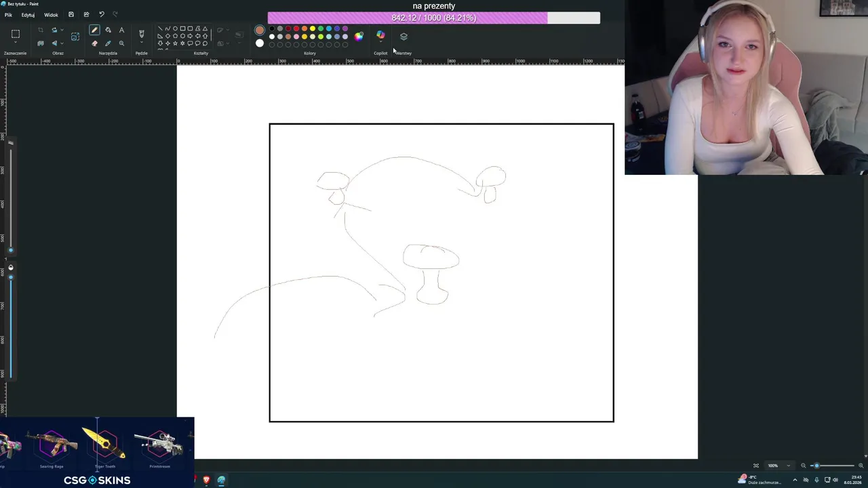Undo the last action

tap(102, 14)
